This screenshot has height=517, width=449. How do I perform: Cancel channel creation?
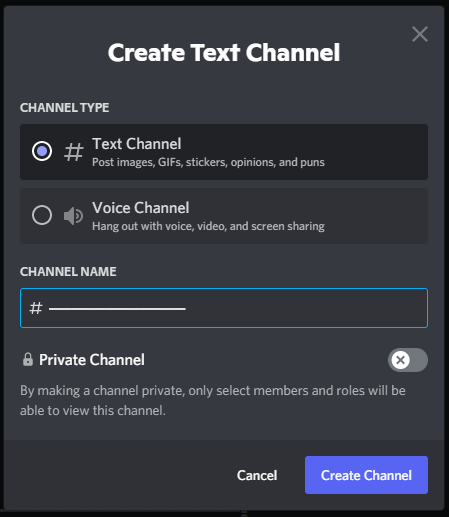click(x=257, y=475)
